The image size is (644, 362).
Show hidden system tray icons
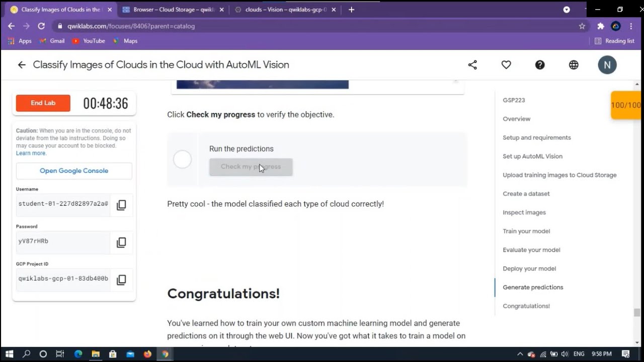[x=520, y=354]
